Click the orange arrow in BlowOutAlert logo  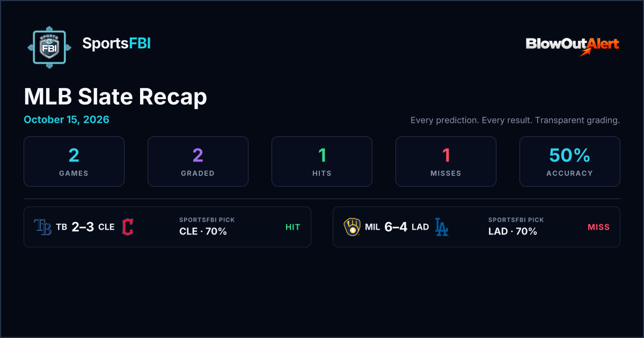pyautogui.click(x=586, y=52)
